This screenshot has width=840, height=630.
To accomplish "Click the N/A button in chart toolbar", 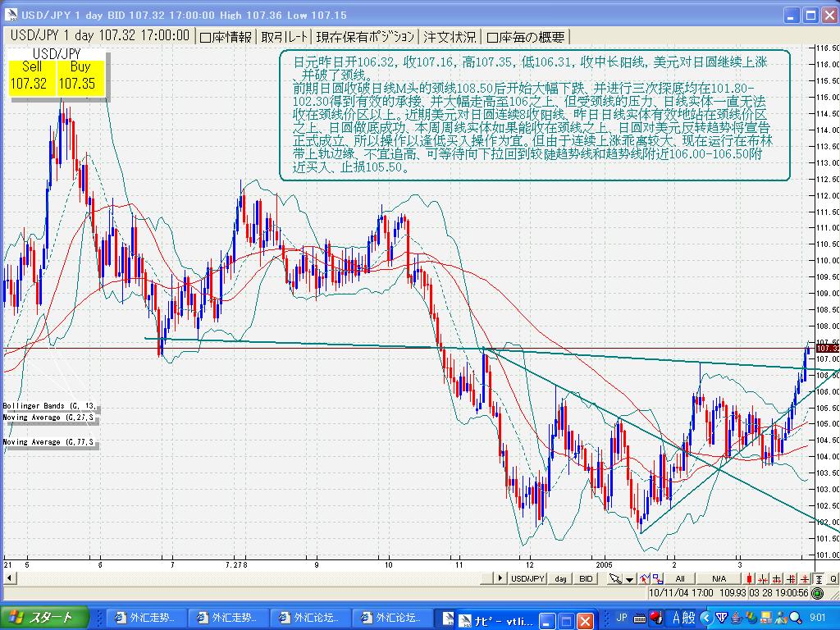I will point(719,578).
